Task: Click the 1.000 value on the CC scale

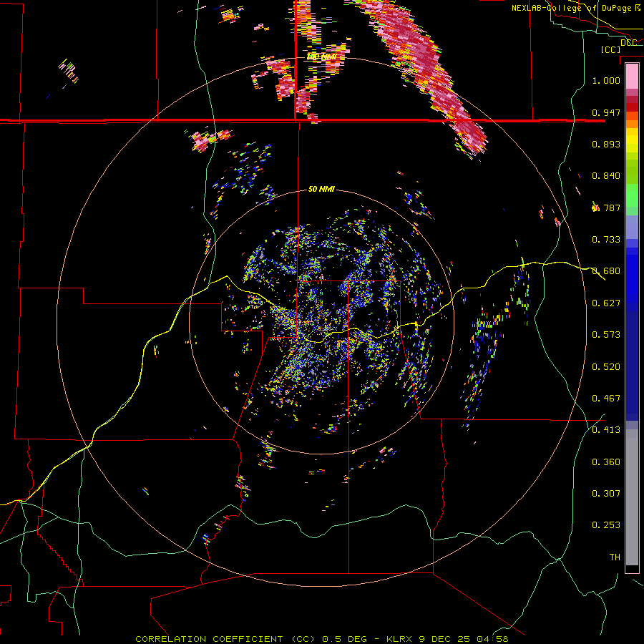Action: (x=606, y=80)
